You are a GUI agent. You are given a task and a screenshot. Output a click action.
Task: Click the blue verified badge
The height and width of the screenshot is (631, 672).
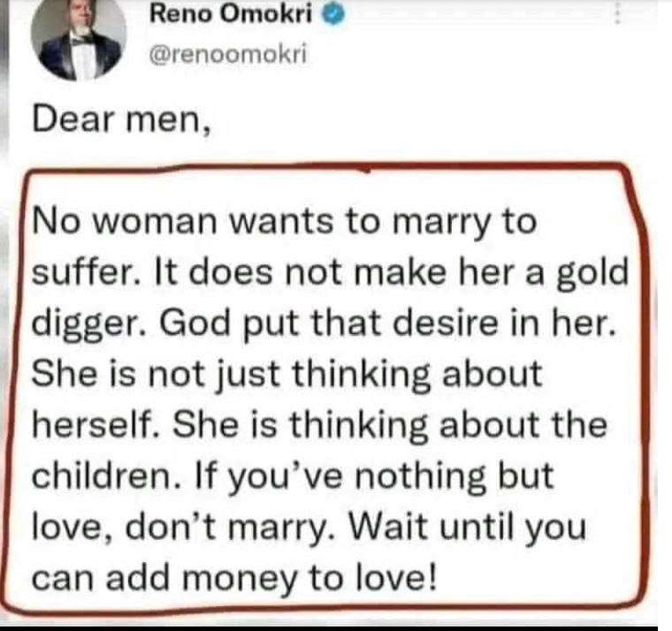[x=327, y=16]
